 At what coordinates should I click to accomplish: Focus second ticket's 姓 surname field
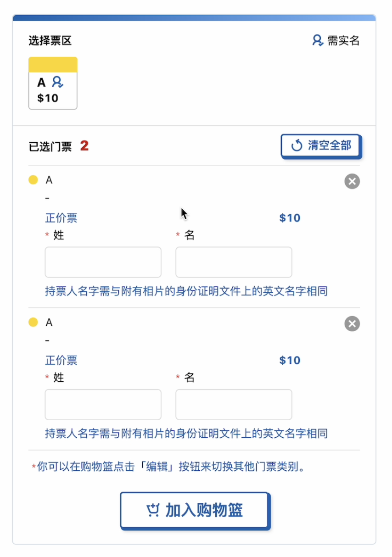point(103,404)
